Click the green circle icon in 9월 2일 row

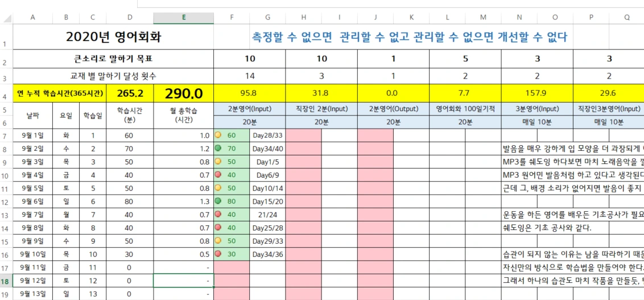(x=218, y=148)
